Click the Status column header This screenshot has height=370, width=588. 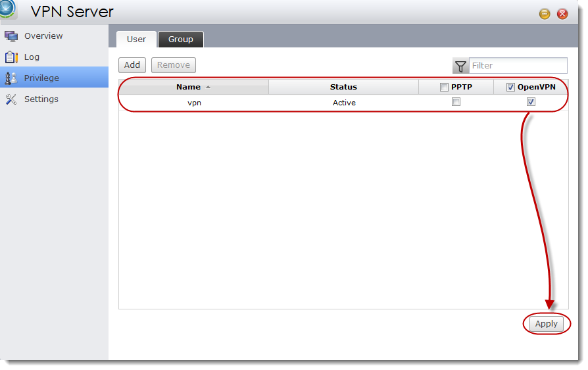click(343, 87)
